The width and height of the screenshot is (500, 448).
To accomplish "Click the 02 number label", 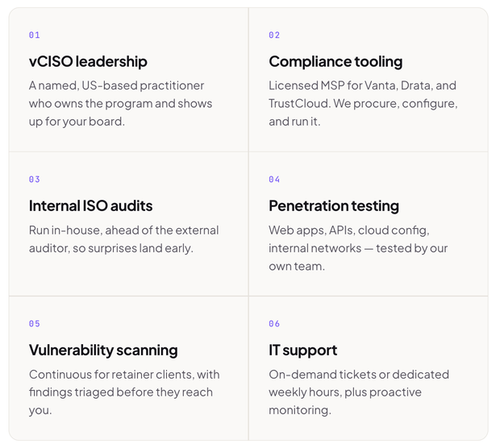I will [274, 35].
